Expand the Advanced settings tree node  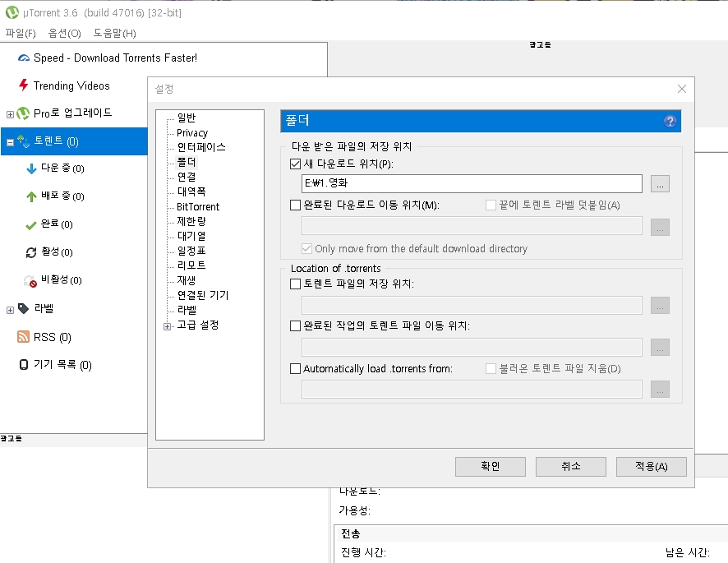tap(167, 326)
